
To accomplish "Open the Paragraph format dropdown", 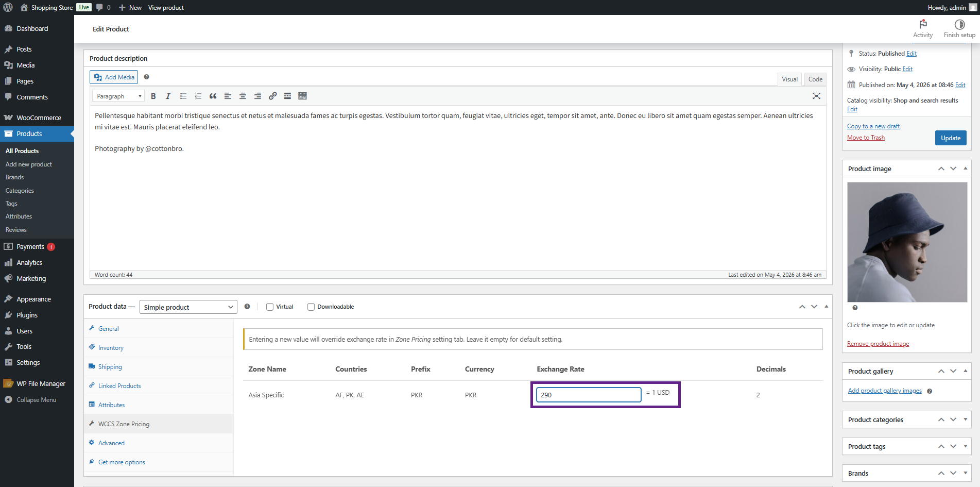I will click(x=118, y=96).
